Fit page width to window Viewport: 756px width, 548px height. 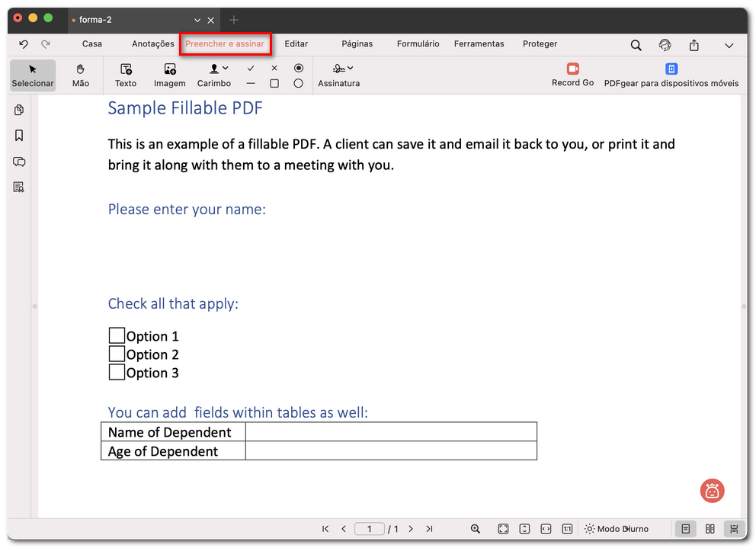pos(546,529)
